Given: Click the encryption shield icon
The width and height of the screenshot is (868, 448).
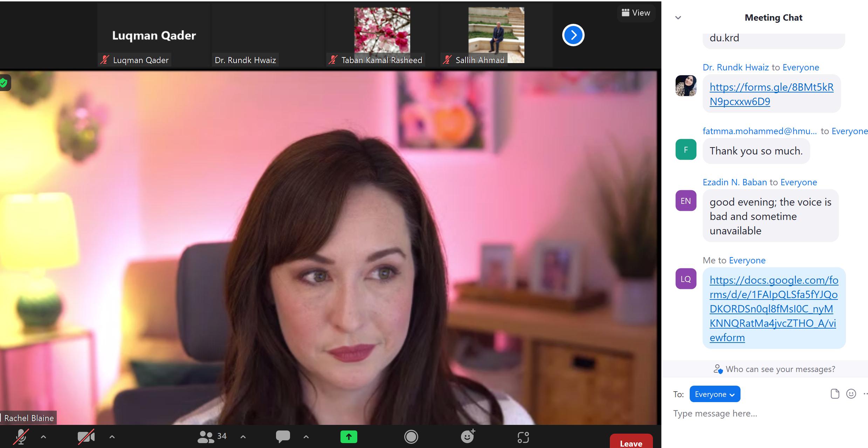Looking at the screenshot, I should [x=4, y=83].
